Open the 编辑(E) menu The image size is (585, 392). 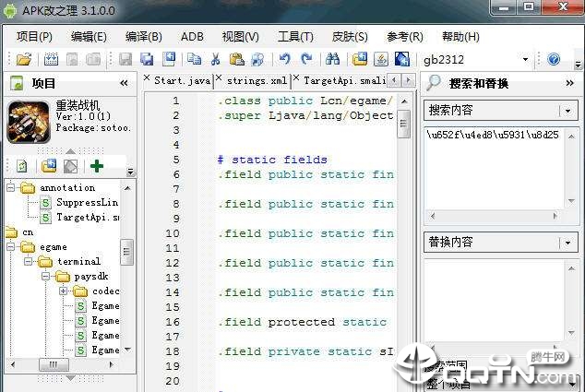[x=89, y=37]
